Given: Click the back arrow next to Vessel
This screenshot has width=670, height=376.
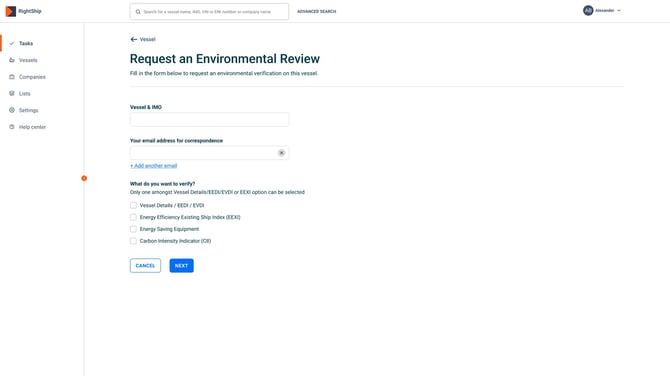Looking at the screenshot, I should (134, 39).
